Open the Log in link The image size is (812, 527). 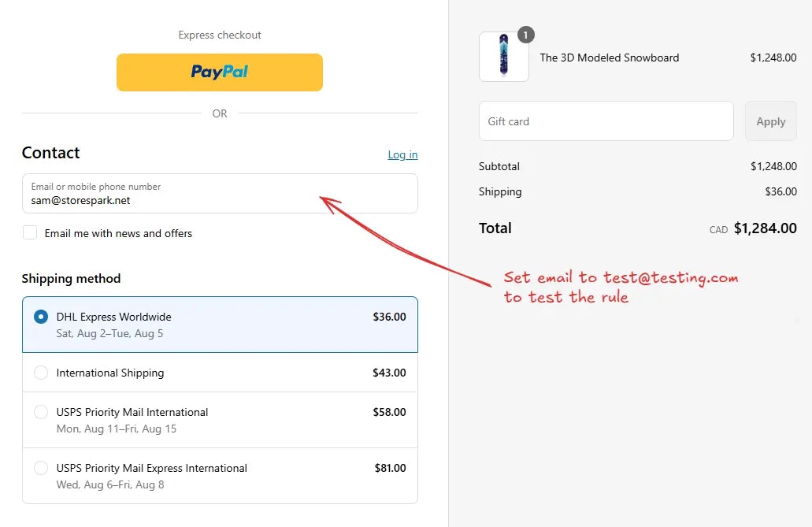(x=402, y=154)
